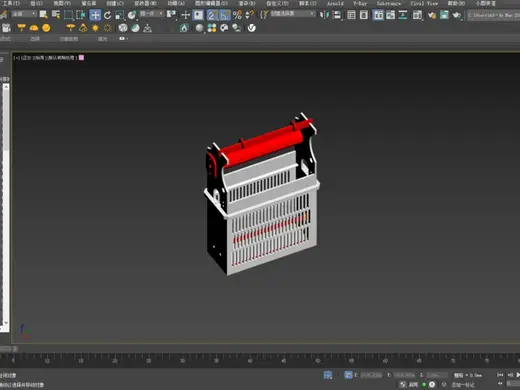This screenshot has height=390, width=520.
Task: Open the selection filter dropdown
Action: 24,14
